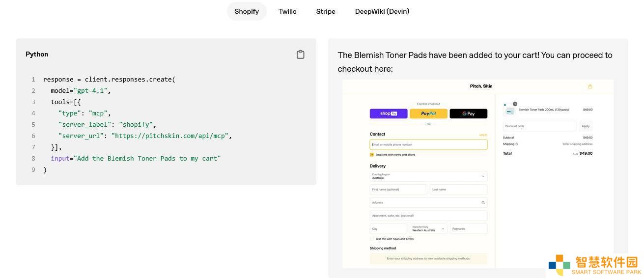Click the "server_label": "shopify" line
Screen dimensions: 644x278
[107, 124]
